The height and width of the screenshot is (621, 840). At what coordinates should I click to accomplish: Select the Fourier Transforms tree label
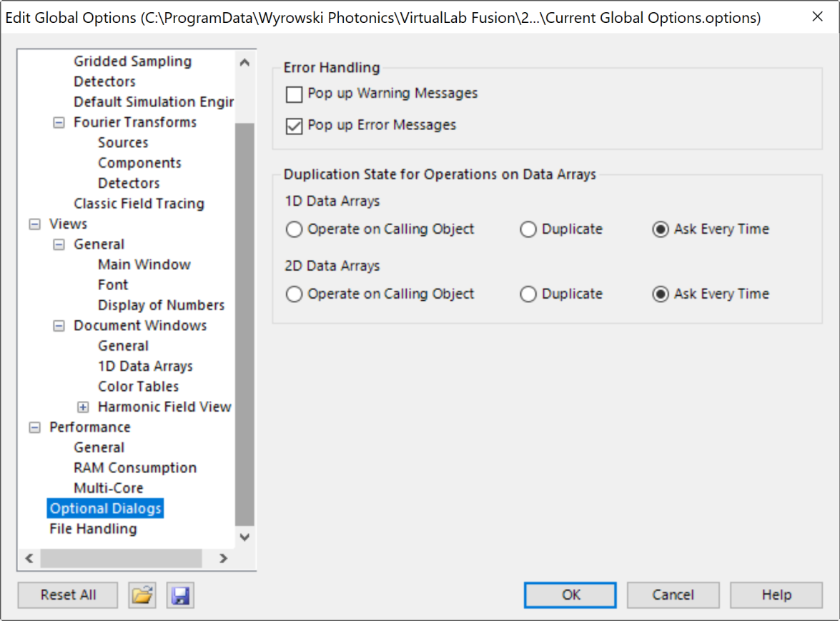tap(135, 122)
